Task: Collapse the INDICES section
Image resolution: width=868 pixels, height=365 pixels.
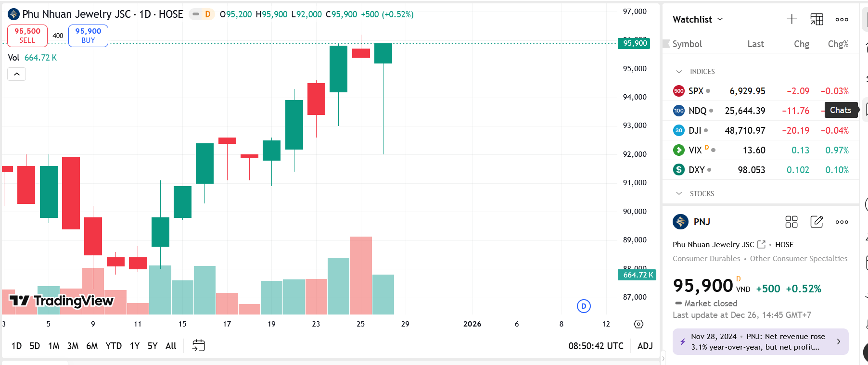Action: (679, 72)
